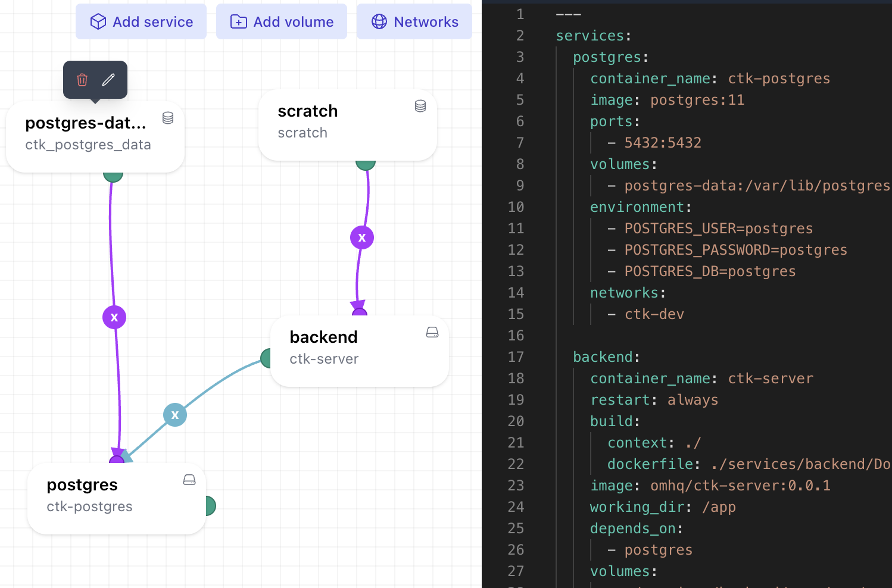Screen dimensions: 892x588
Task: Click the database icon on the scratch volume card
Action: click(x=420, y=105)
